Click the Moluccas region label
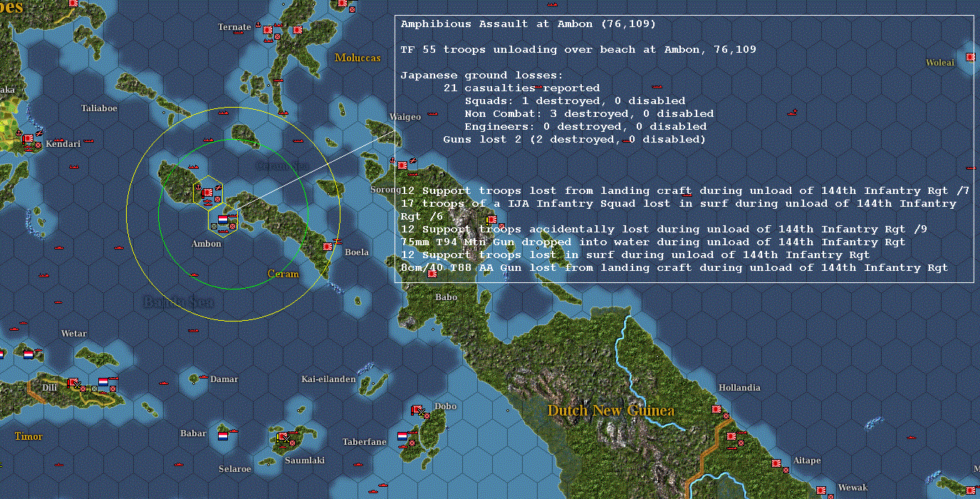This screenshot has width=980, height=499. pyautogui.click(x=358, y=58)
